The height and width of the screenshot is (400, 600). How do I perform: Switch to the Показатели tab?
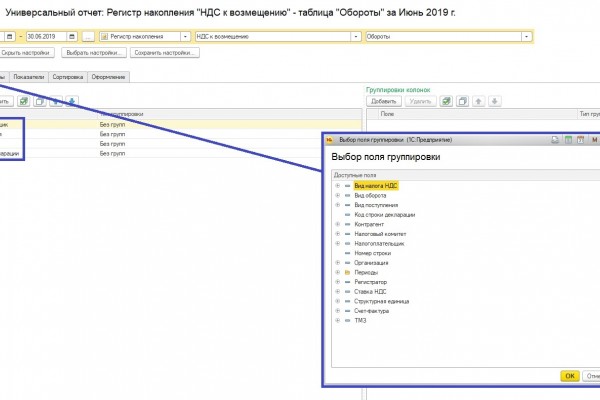[29, 77]
